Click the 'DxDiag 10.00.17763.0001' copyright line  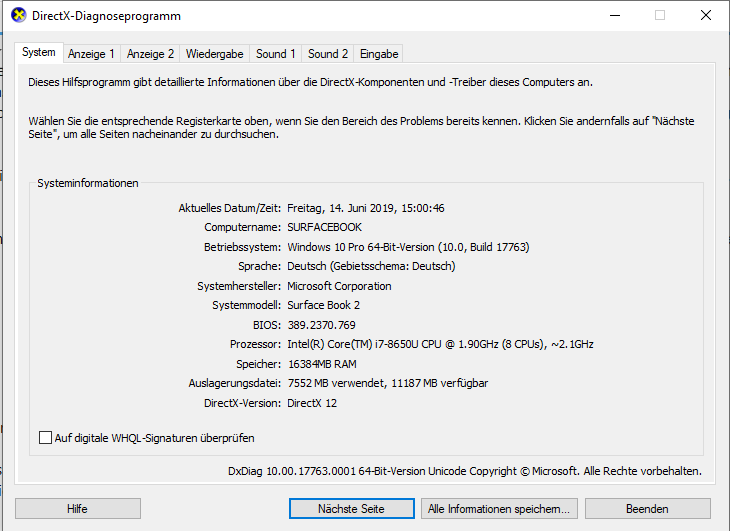465,471
